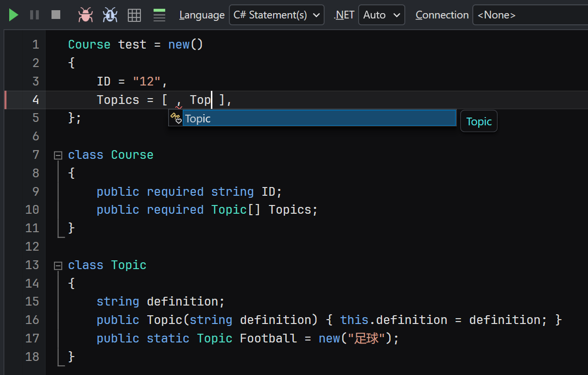Click the new keyword on line 1
This screenshot has width=588, height=375.
pyautogui.click(x=179, y=45)
